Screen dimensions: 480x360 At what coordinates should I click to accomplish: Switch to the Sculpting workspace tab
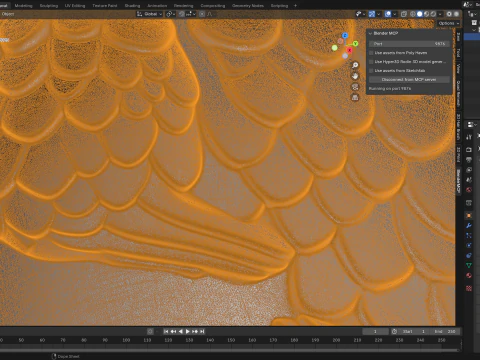pos(49,6)
